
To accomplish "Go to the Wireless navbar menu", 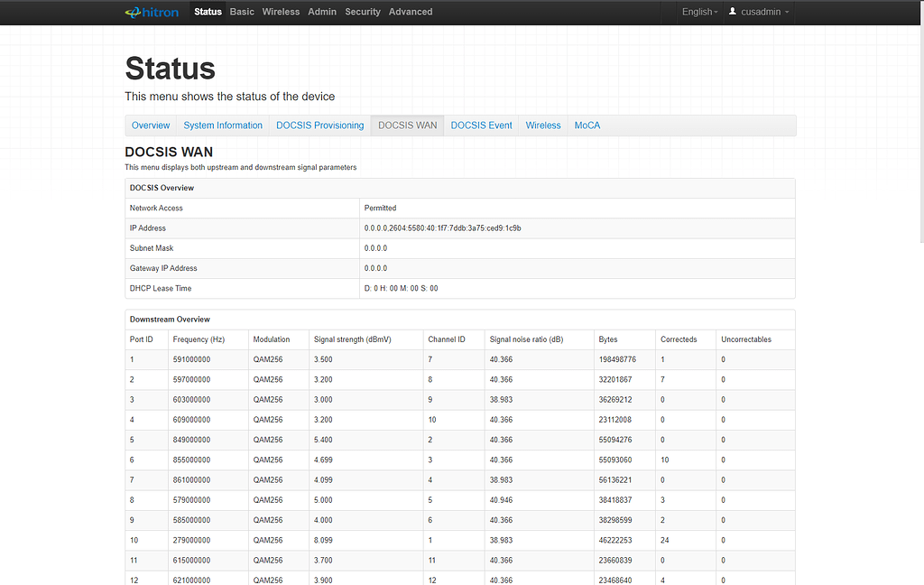I will (281, 12).
